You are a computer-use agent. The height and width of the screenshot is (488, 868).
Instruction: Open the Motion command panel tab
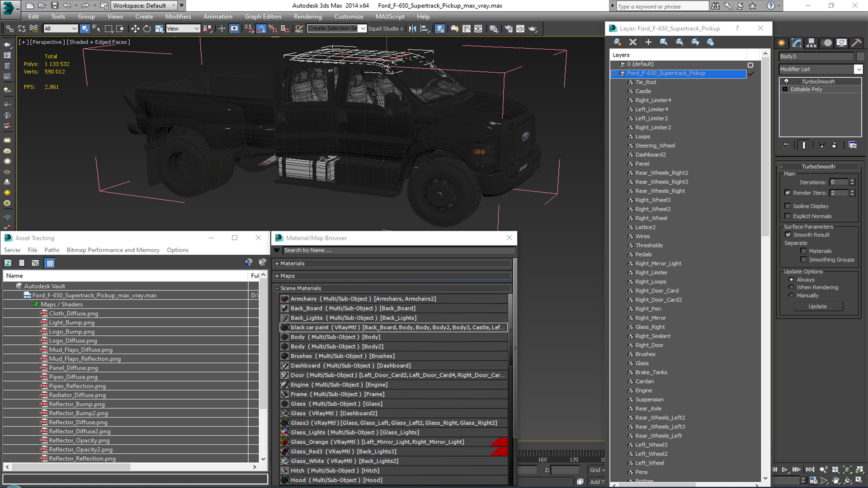tap(827, 43)
